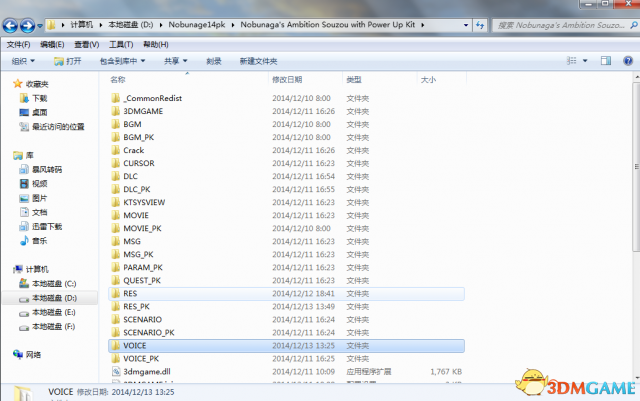This screenshot has width=640, height=401.
Task: Select the MSG_PK folder icon
Action: coord(116,254)
